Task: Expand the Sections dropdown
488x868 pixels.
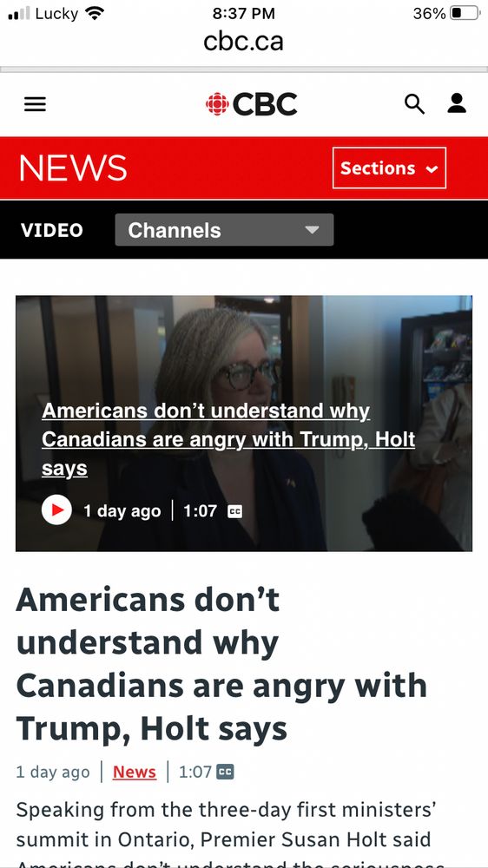Action: [389, 168]
